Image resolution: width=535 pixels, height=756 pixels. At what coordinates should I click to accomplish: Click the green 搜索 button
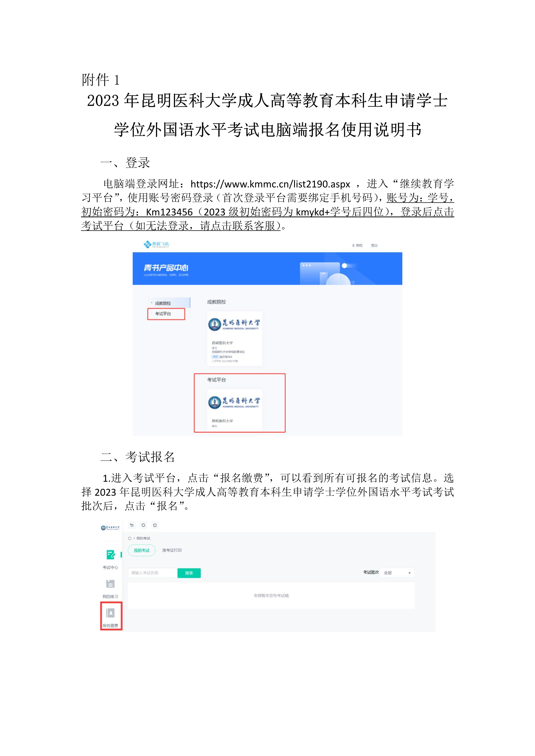click(189, 573)
